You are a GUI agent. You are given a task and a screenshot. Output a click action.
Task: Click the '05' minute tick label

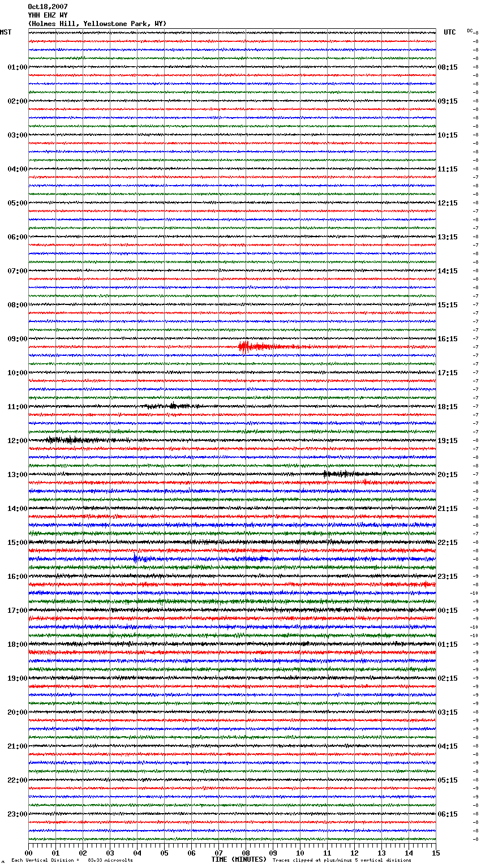point(164,853)
